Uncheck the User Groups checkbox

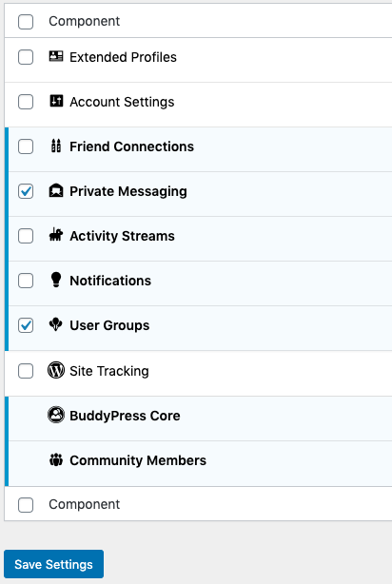26,325
